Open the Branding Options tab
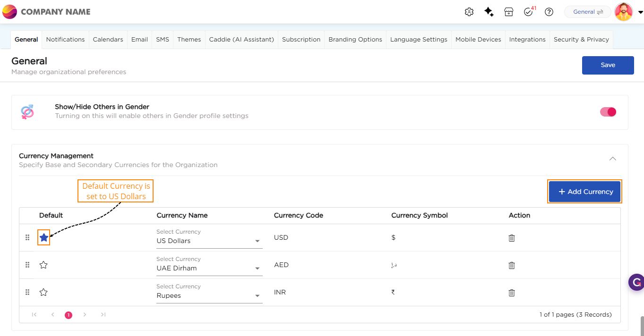Viewport: 644px width, 336px height. [x=355, y=40]
